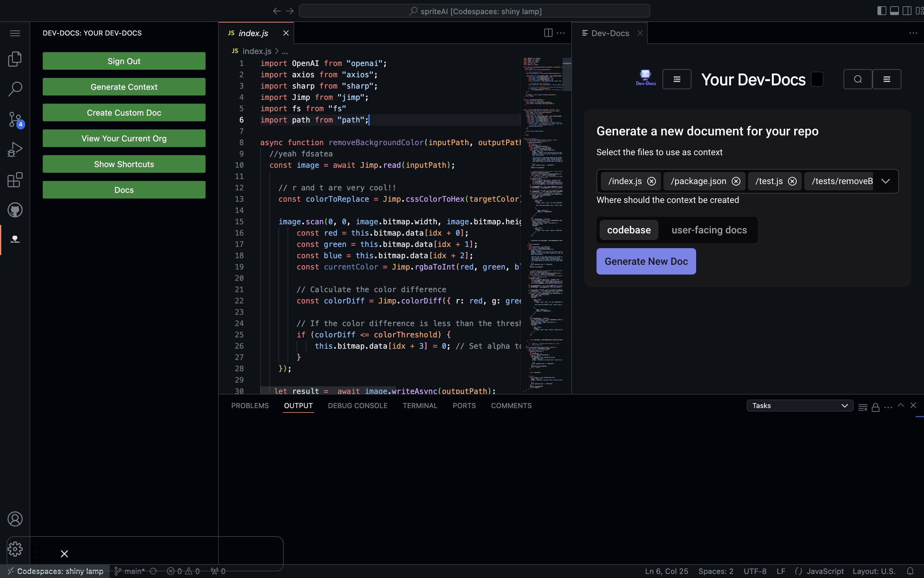Open the PROBLEMS panel tab
This screenshot has height=578, width=924.
[250, 406]
